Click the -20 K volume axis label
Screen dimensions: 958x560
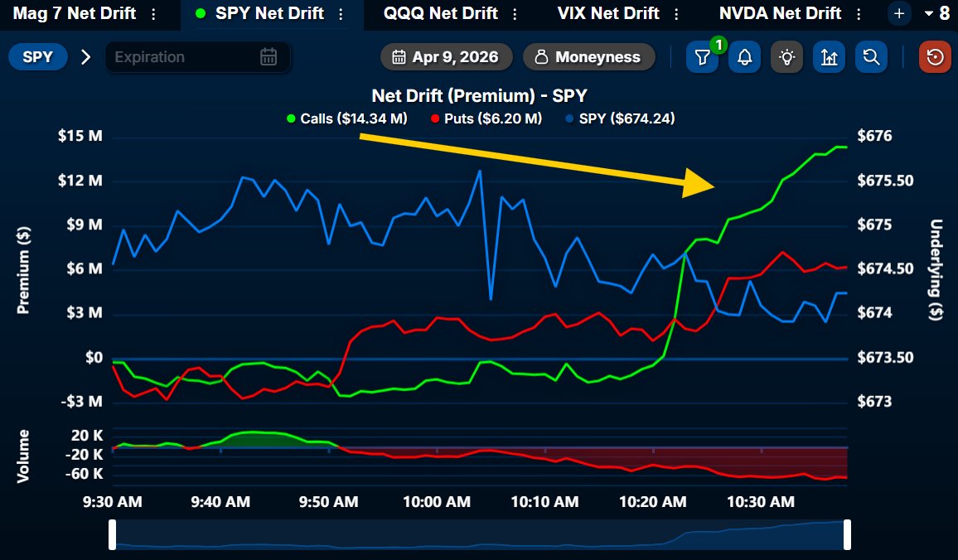tap(85, 454)
